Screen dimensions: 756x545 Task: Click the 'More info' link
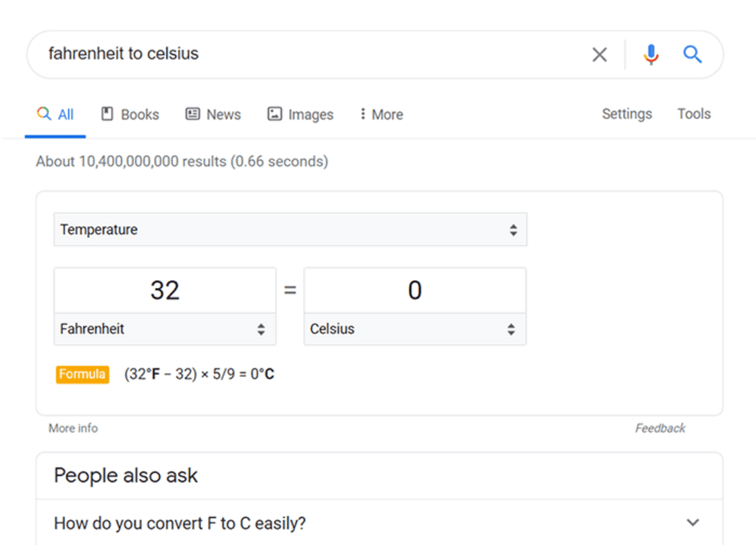tap(72, 428)
